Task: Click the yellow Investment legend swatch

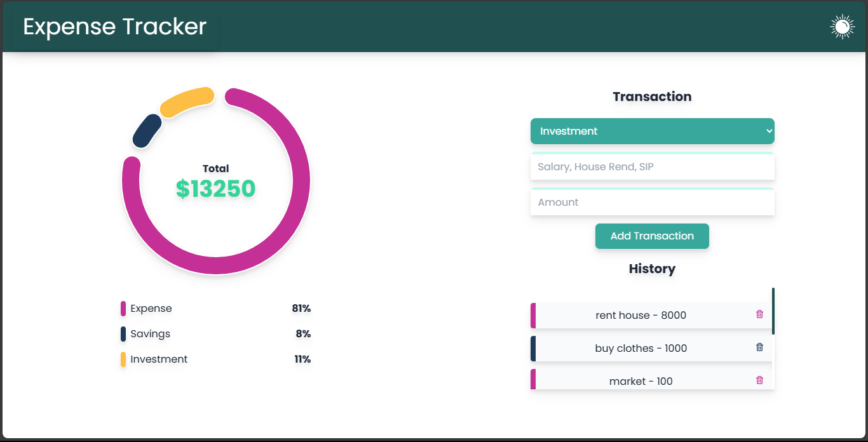Action: pos(123,359)
